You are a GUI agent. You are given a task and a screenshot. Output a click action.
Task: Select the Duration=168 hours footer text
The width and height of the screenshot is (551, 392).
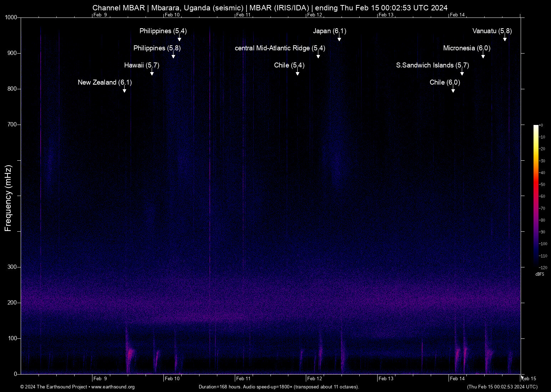coord(278,387)
